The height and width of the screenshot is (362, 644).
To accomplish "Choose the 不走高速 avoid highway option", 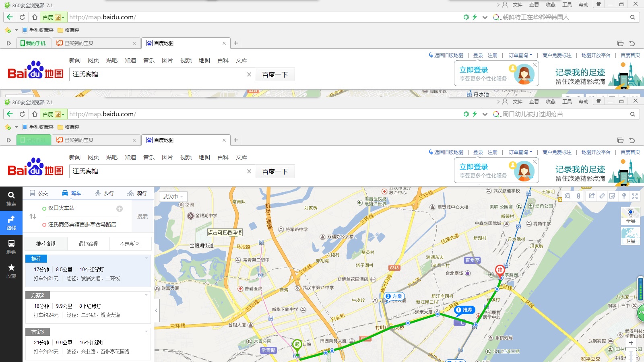I will point(129,244).
